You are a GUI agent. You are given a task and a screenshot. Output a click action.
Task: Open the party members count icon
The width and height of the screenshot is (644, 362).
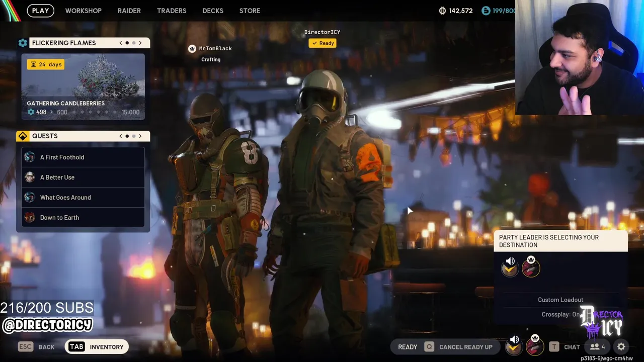pos(598,346)
